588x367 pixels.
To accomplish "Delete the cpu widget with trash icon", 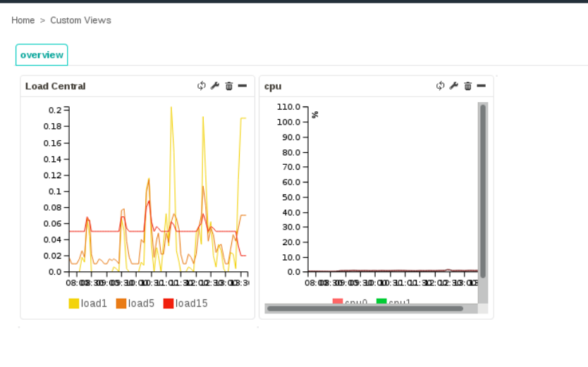I will point(467,86).
